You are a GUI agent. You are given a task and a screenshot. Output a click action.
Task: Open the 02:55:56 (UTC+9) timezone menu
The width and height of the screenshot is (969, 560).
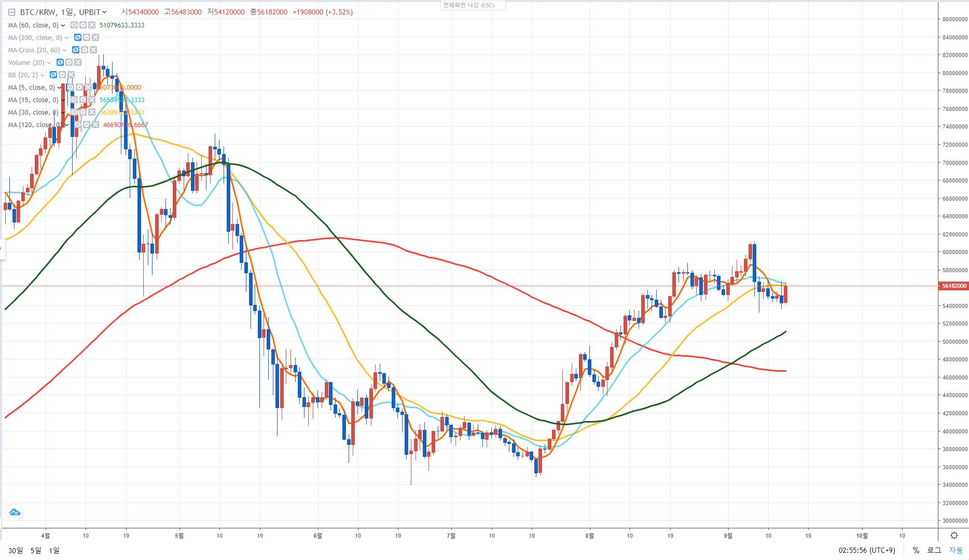click(x=866, y=550)
